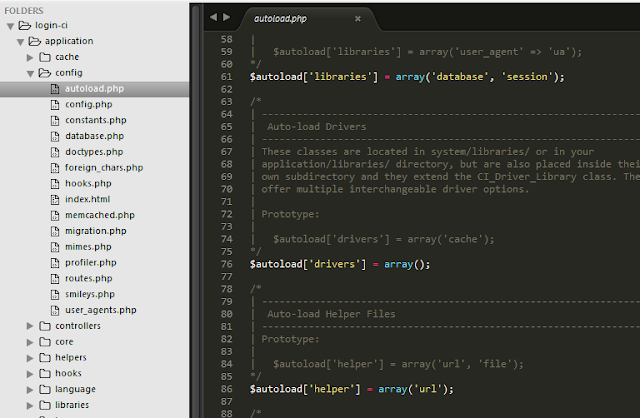Image resolution: width=640 pixels, height=418 pixels.
Task: Click the helpers folder icon
Action: pos(45,358)
